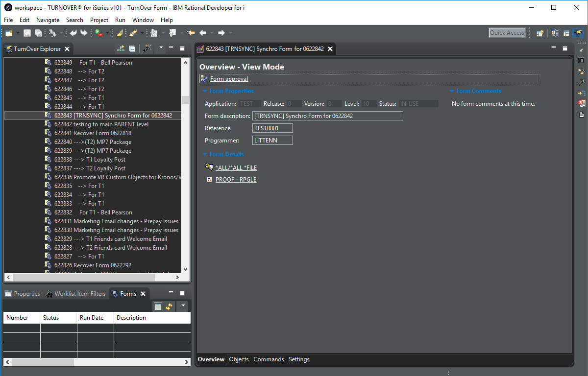Open the Project menu
The image size is (588, 376).
coord(99,20)
